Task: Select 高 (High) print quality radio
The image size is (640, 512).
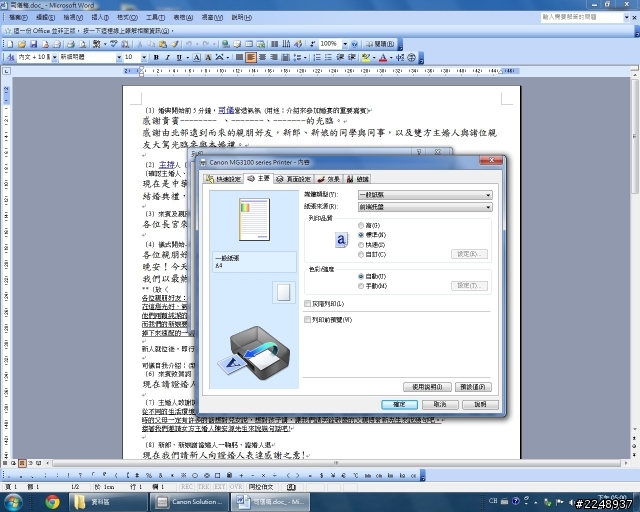Action: (x=361, y=225)
